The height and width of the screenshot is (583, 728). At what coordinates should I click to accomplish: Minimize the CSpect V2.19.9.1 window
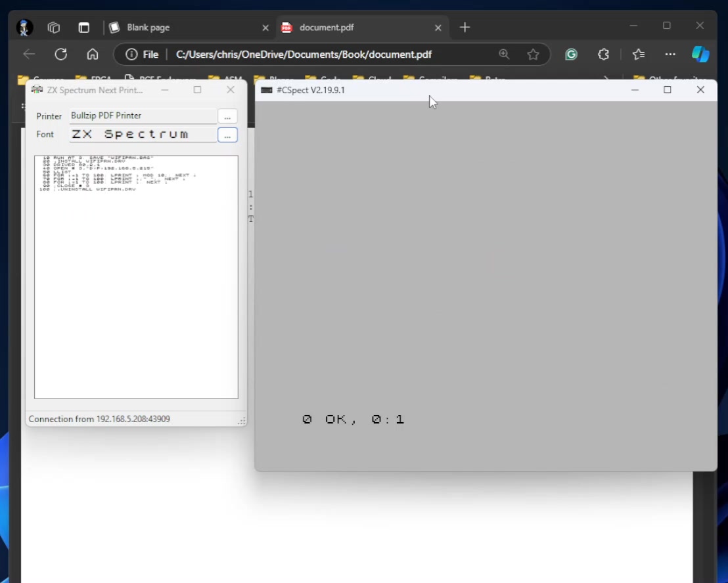635,89
